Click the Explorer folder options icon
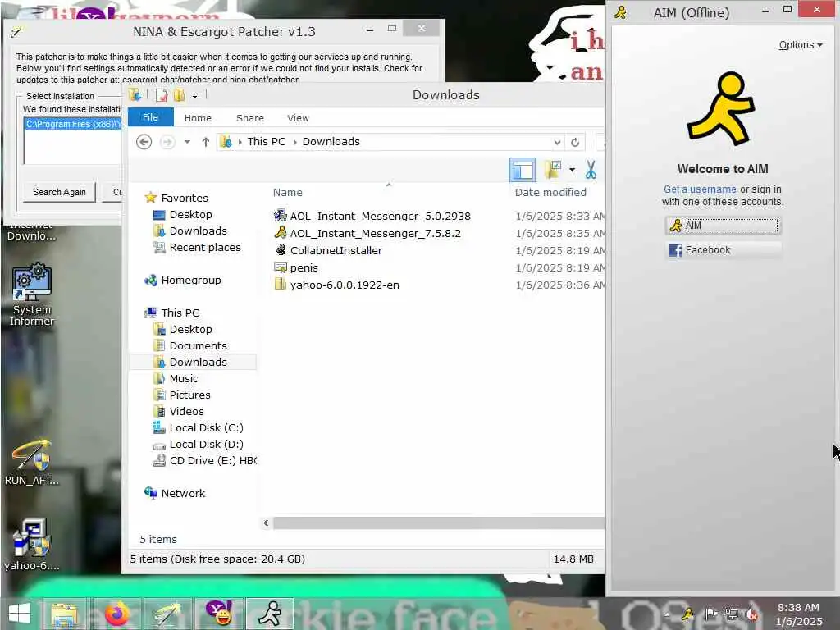Screen dimensions: 840x630 click(x=552, y=170)
